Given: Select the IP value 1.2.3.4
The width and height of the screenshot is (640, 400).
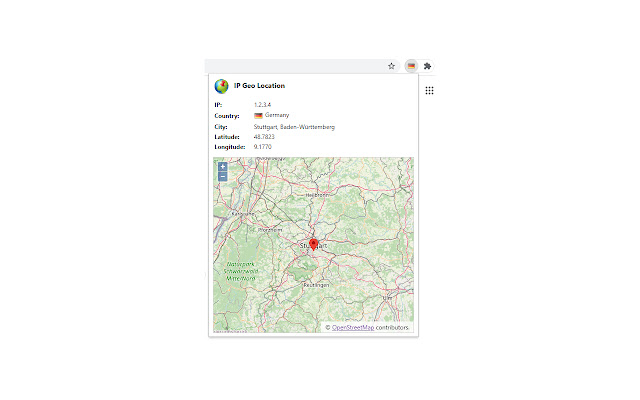Looking at the screenshot, I should (262, 105).
